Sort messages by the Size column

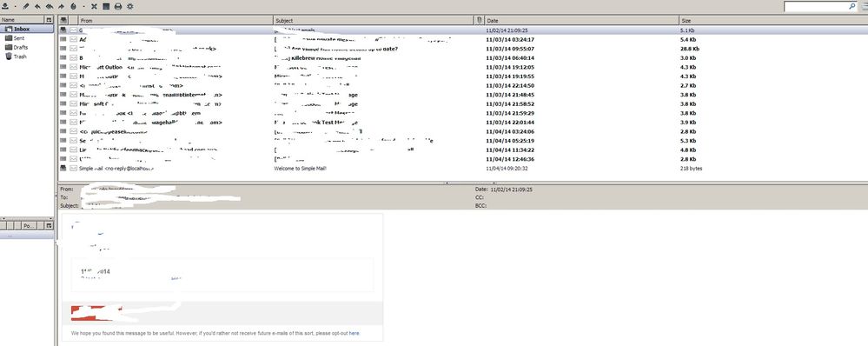pos(773,21)
